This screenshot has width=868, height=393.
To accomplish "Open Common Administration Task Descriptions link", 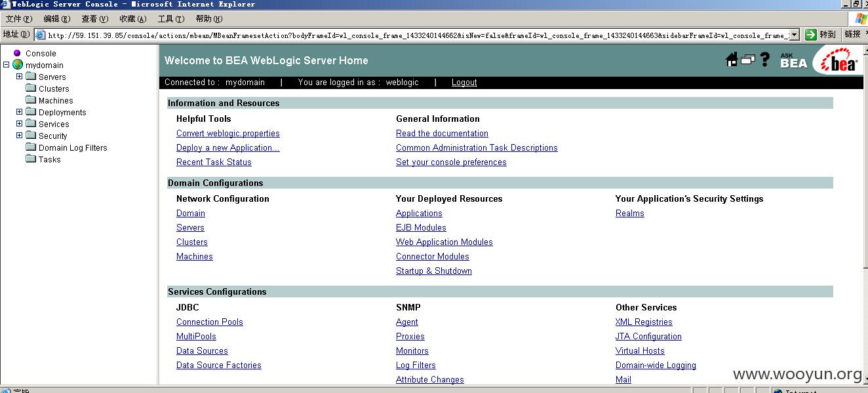I will (477, 148).
